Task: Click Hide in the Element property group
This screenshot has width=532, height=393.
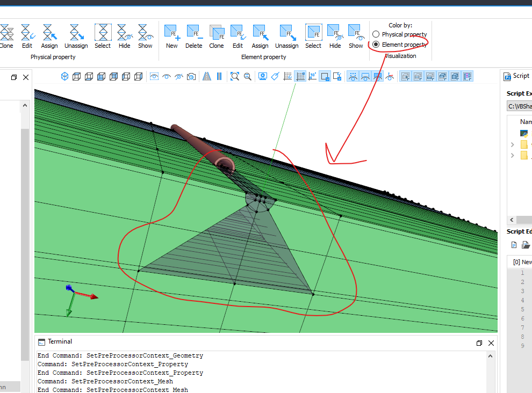Action: pyautogui.click(x=335, y=37)
